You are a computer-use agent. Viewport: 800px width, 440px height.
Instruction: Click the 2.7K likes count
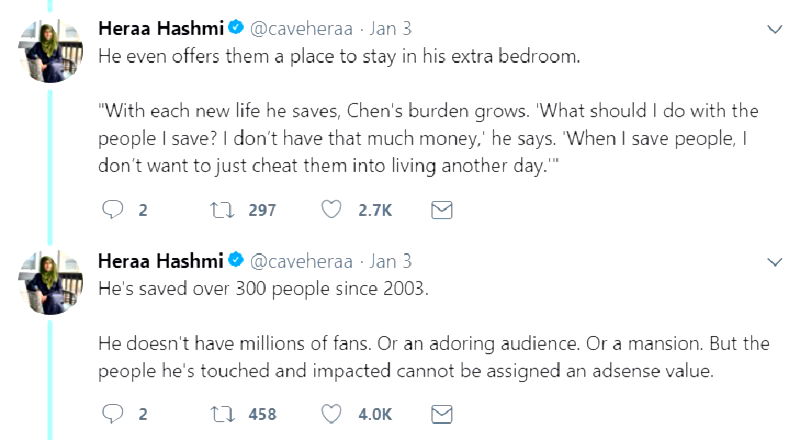point(375,210)
